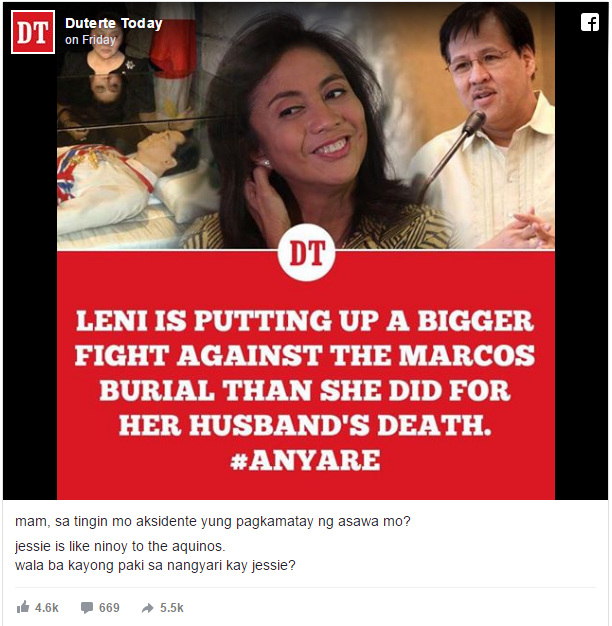The image size is (612, 626).
Task: Click the line "HER HUSBAND'S DEATH."
Action: (305, 425)
